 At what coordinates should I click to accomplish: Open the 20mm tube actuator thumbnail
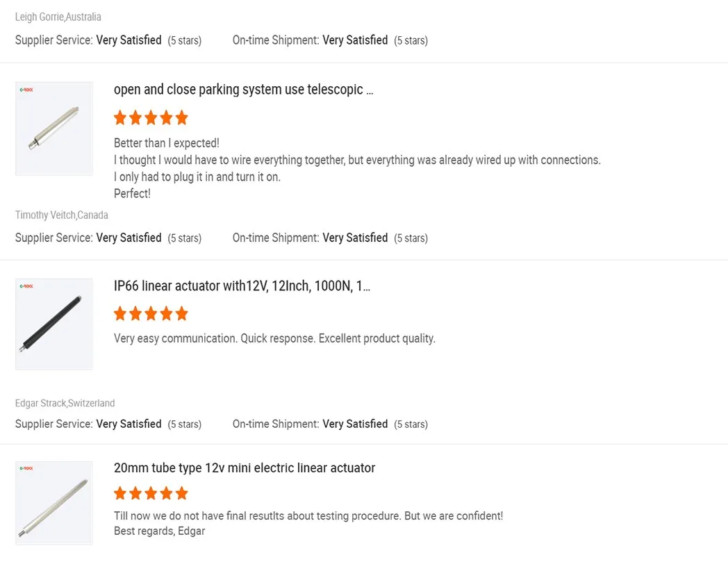coord(53,503)
